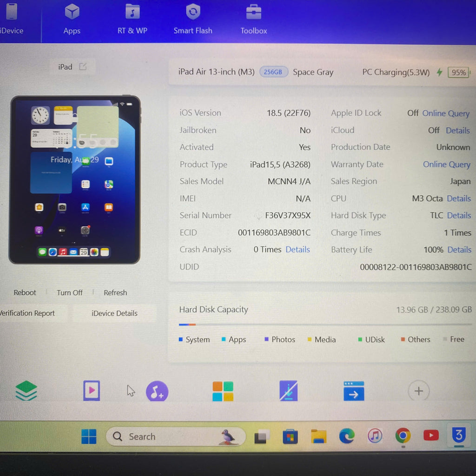The image size is (476, 476).
Task: Open the Apps section
Action: pos(72,19)
